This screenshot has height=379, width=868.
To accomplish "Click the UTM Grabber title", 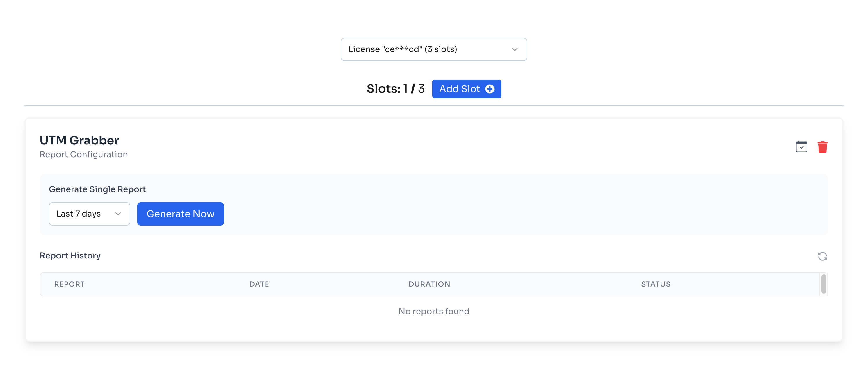I will (79, 140).
